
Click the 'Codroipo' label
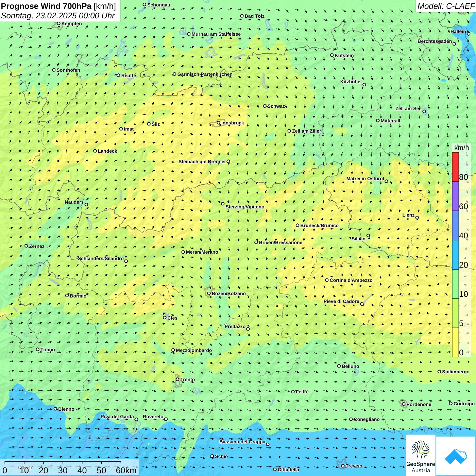point(464,404)
